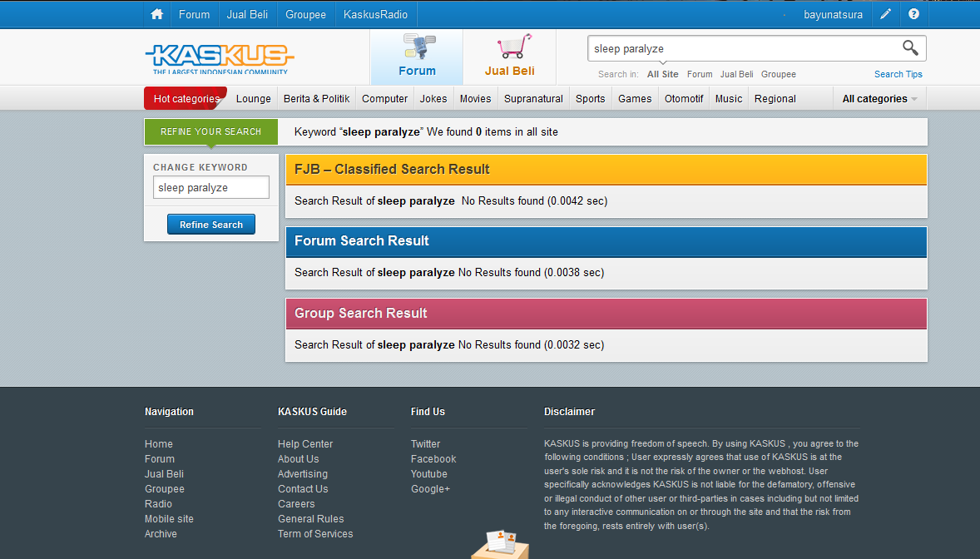Image resolution: width=980 pixels, height=559 pixels.
Task: Open the Contact Us footer link
Action: point(303,489)
